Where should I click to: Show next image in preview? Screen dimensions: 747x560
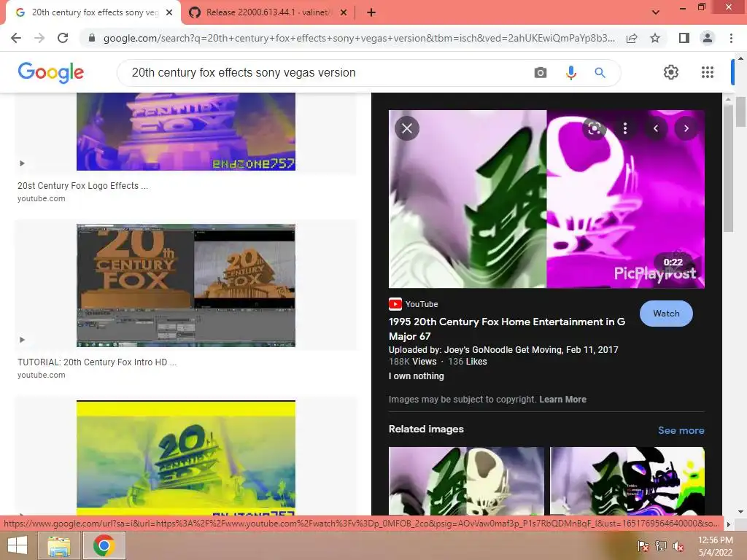click(x=686, y=128)
